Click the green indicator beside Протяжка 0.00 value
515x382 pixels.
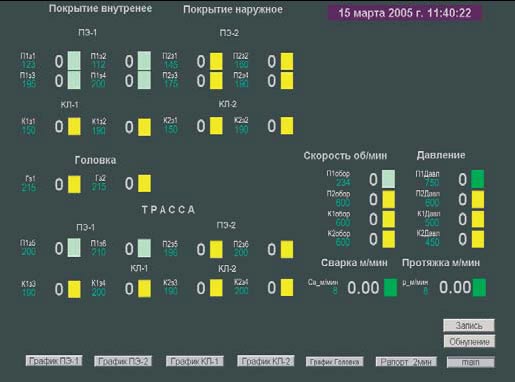point(479,287)
